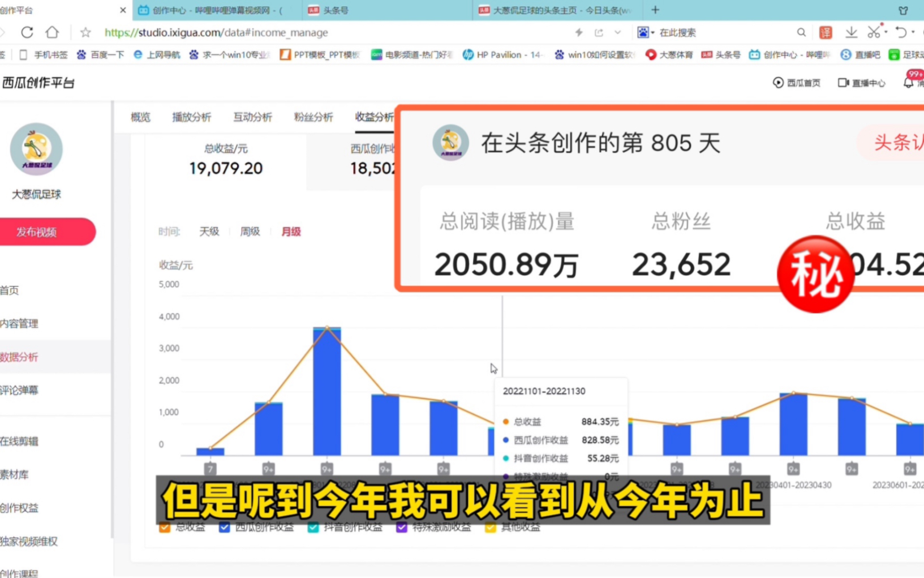This screenshot has width=924, height=578.
Task: Select 天级 time granularity
Action: (209, 232)
